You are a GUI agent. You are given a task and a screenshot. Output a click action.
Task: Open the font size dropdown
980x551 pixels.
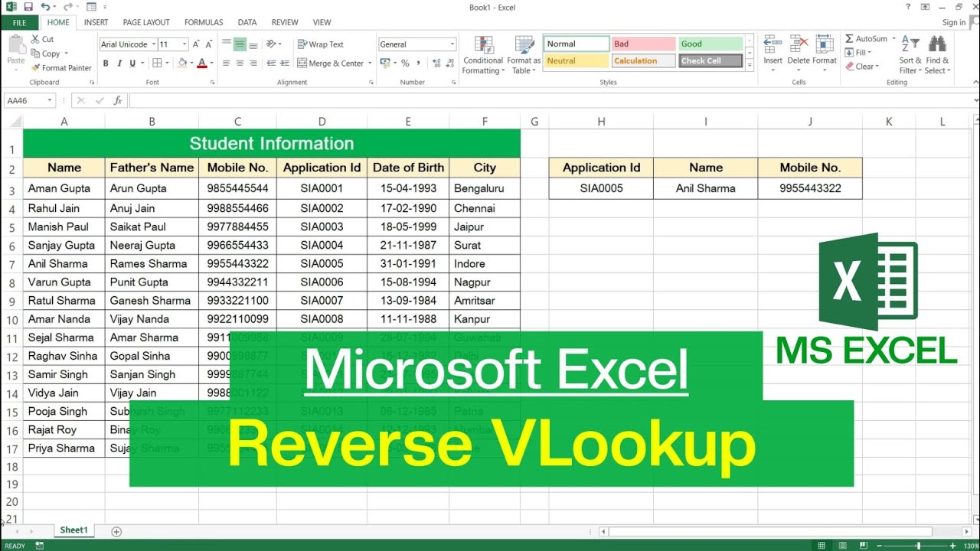click(184, 44)
